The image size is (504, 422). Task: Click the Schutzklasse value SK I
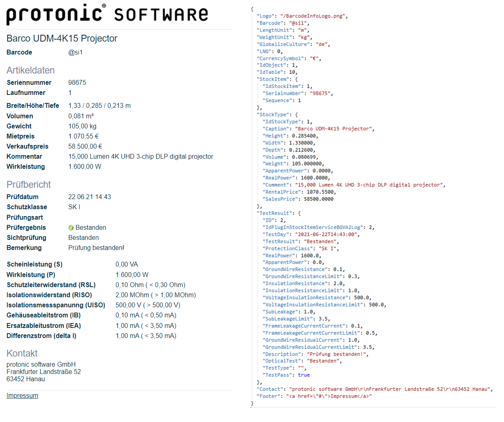[x=74, y=207]
